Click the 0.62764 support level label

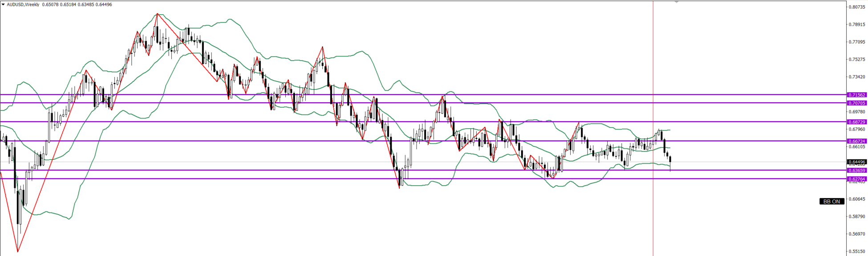[x=856, y=179]
